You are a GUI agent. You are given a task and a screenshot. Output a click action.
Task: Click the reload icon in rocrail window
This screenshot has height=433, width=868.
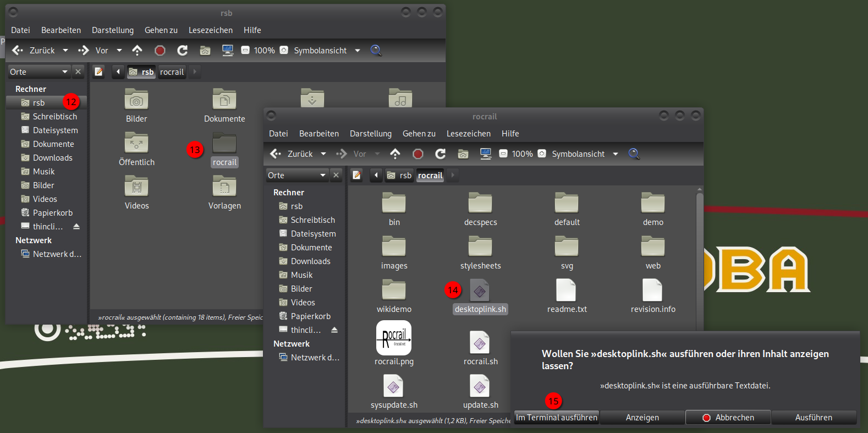pyautogui.click(x=440, y=154)
